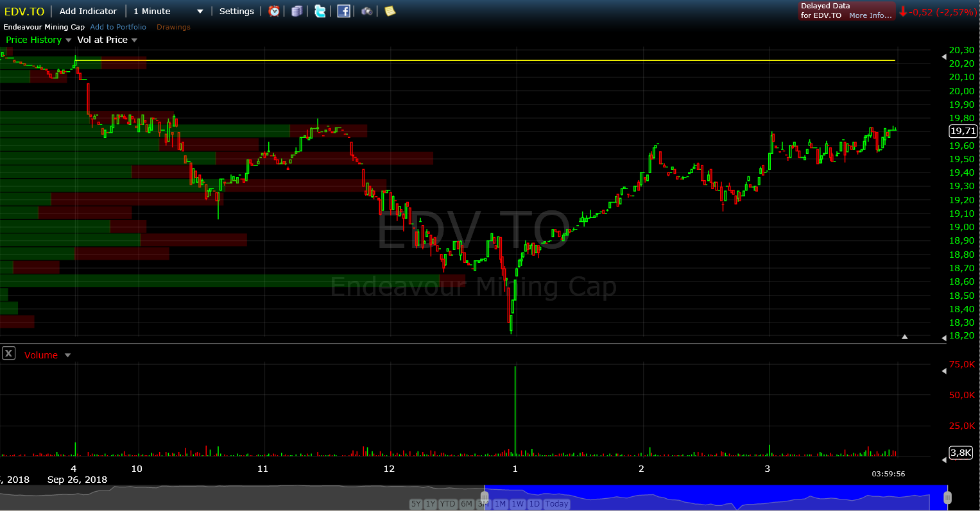Open the Add Indicator menu

(88, 11)
